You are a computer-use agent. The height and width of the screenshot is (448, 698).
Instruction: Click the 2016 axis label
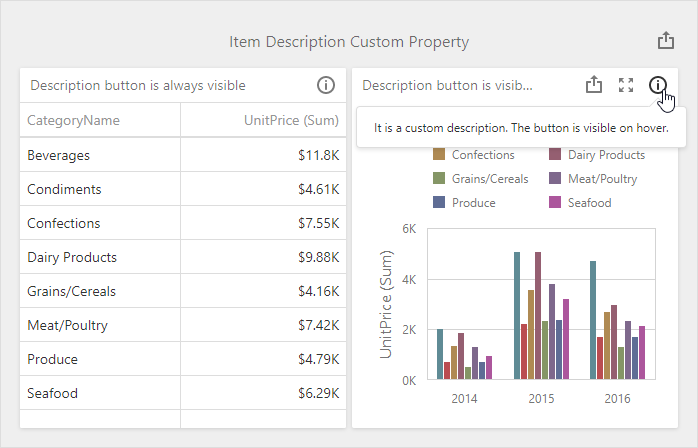tap(617, 398)
